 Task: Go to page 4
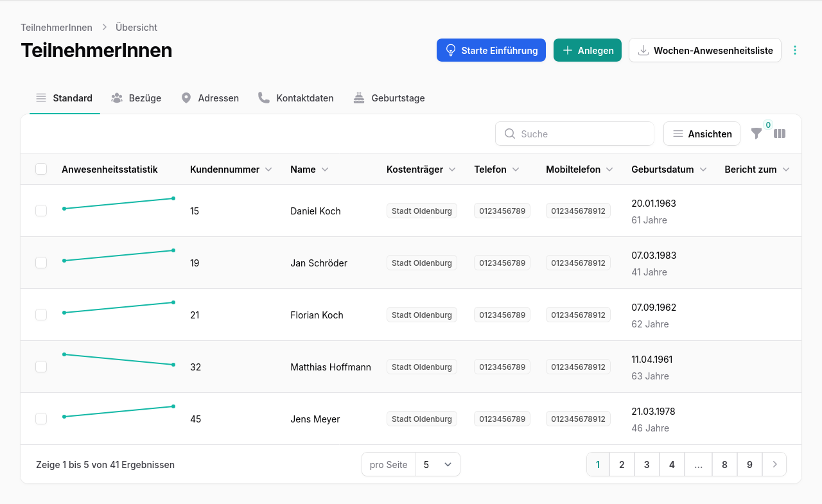672,464
